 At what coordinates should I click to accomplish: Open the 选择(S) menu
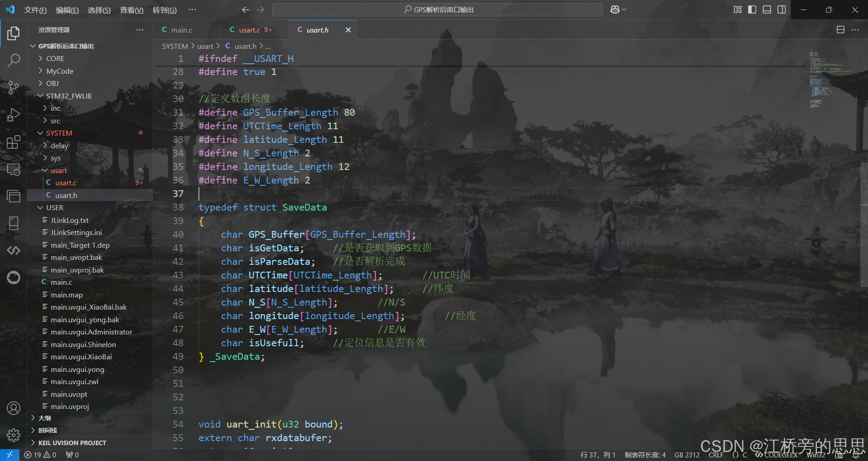pos(99,10)
